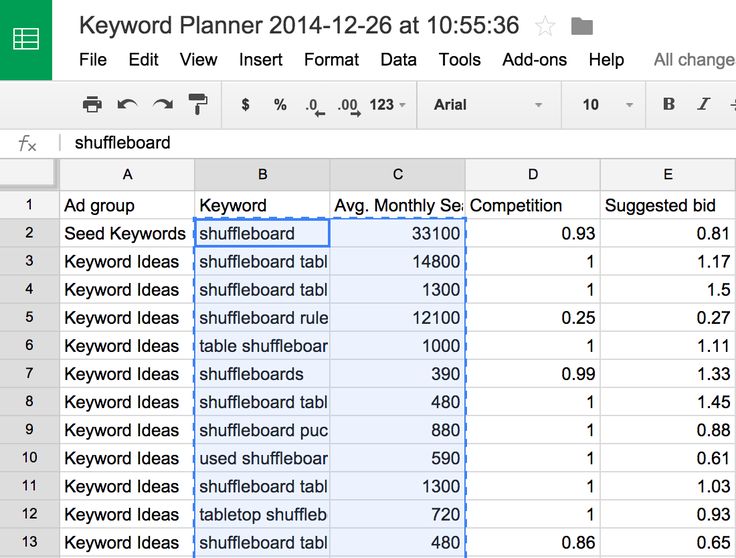Format cells as currency with dollar icon
Image resolution: width=736 pixels, height=558 pixels.
tap(246, 104)
